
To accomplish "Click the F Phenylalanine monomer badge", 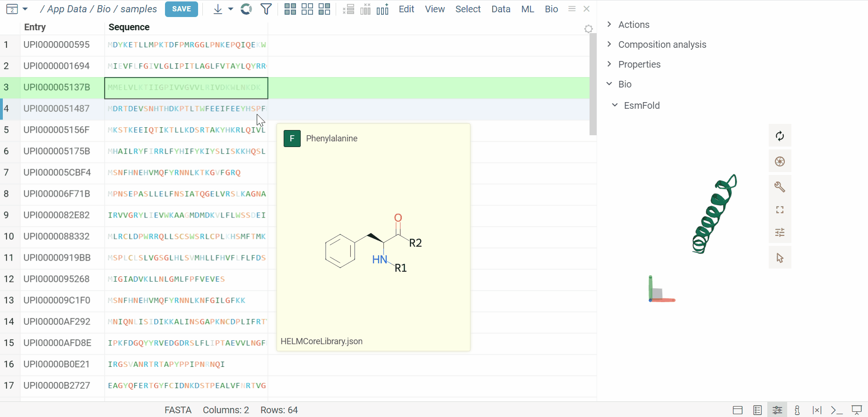I will (x=292, y=139).
